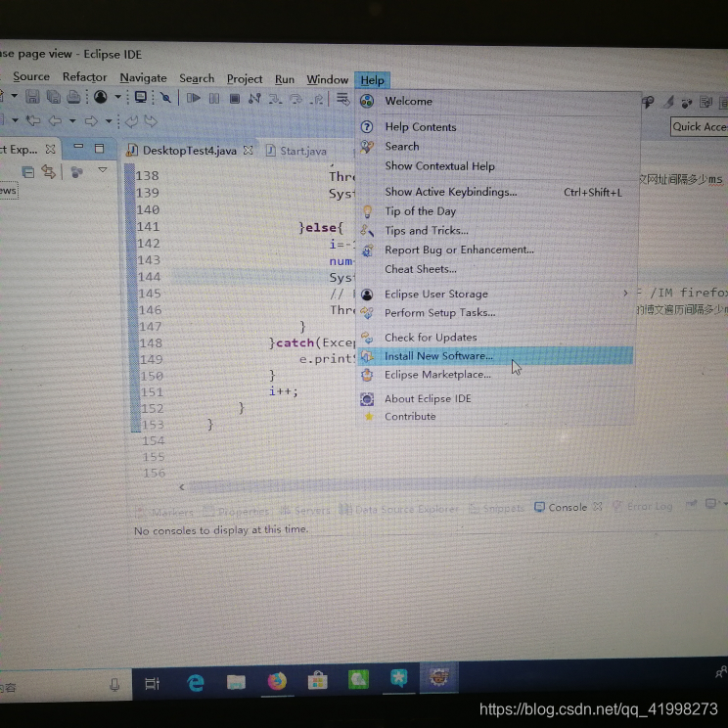
Task: Choose Tips and Tricks entry
Action: point(497,230)
